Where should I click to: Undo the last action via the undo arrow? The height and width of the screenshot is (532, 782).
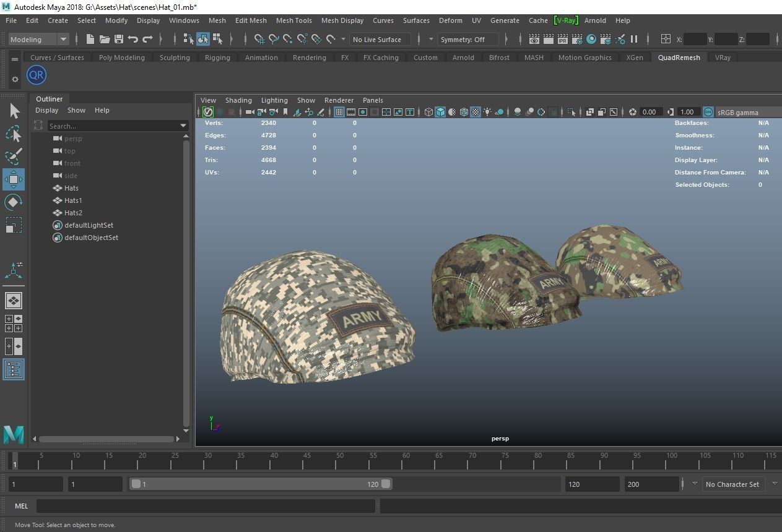click(133, 39)
